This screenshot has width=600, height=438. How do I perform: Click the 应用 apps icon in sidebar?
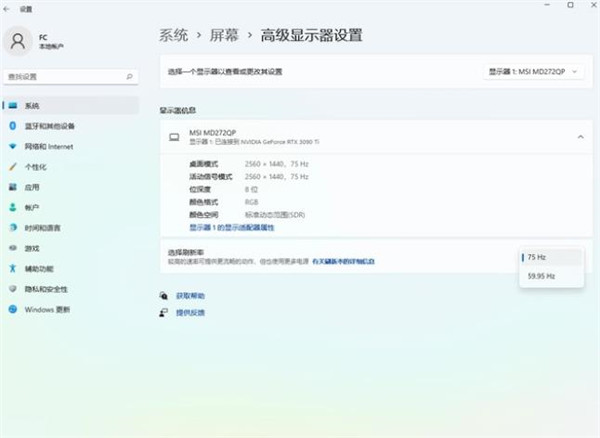coord(13,187)
